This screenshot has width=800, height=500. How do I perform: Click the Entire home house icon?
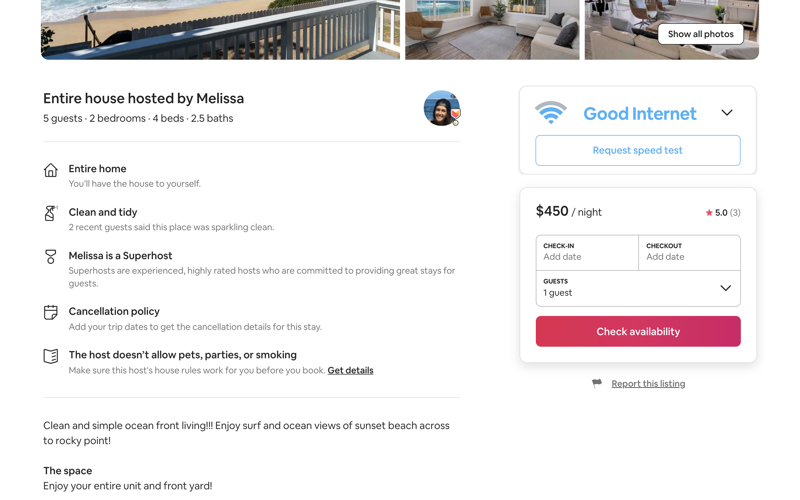[x=51, y=170]
